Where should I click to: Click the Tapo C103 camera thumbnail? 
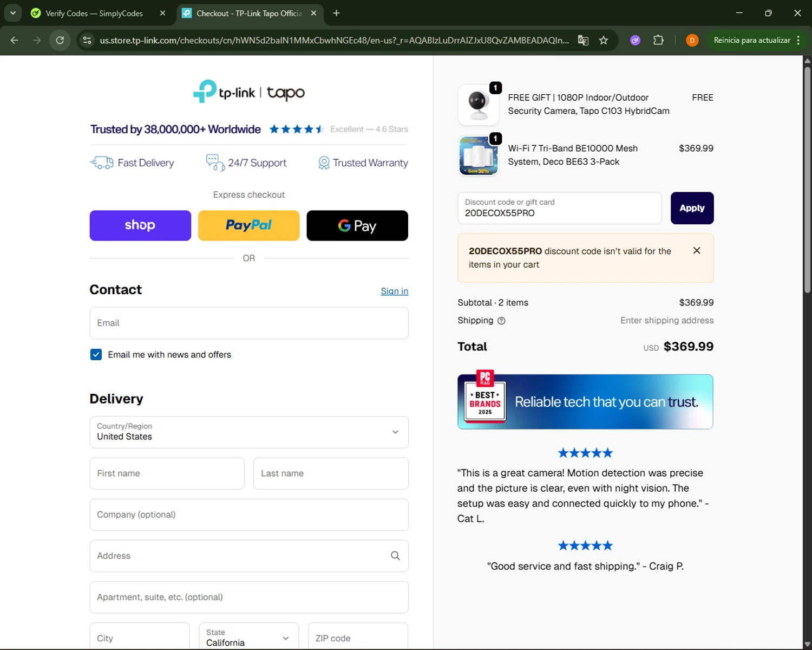478,105
